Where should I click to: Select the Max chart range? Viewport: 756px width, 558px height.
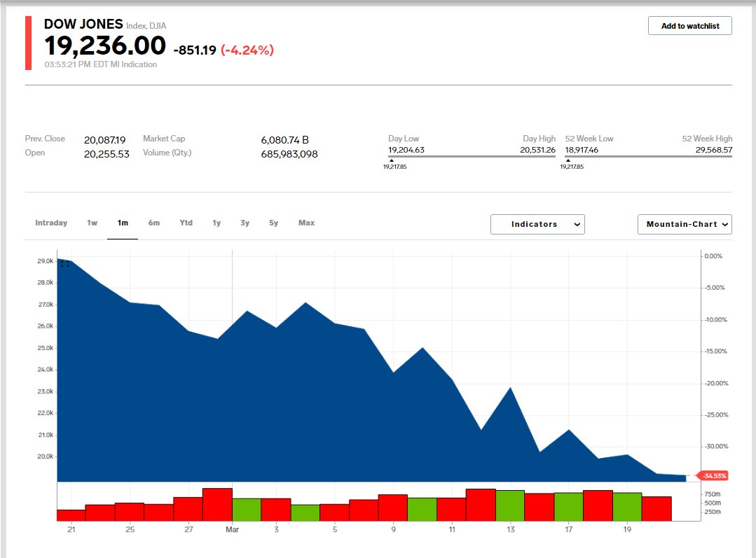pyautogui.click(x=306, y=223)
